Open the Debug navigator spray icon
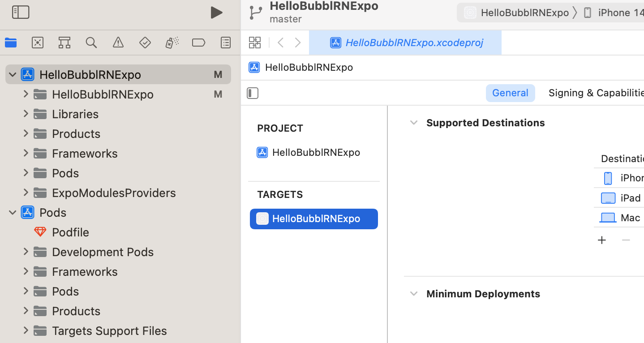The image size is (644, 343). pyautogui.click(x=172, y=43)
